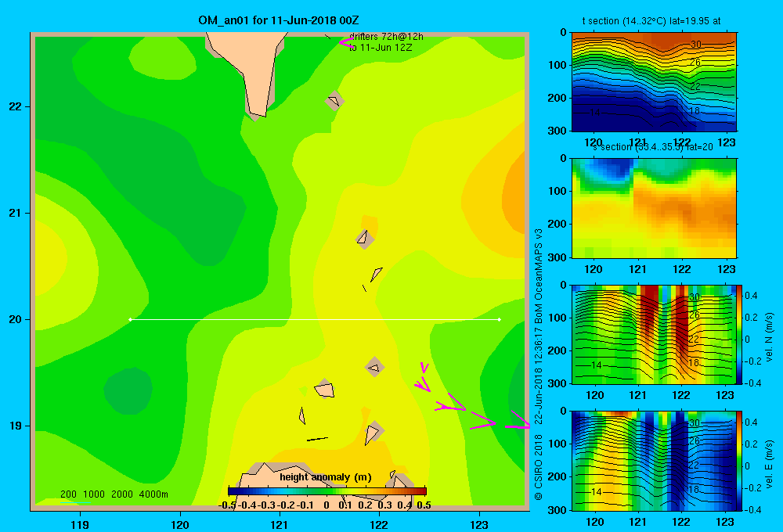Viewport: 783px width, 532px height.
Task: Click the 30 contour label in temperature section
Action: point(695,44)
